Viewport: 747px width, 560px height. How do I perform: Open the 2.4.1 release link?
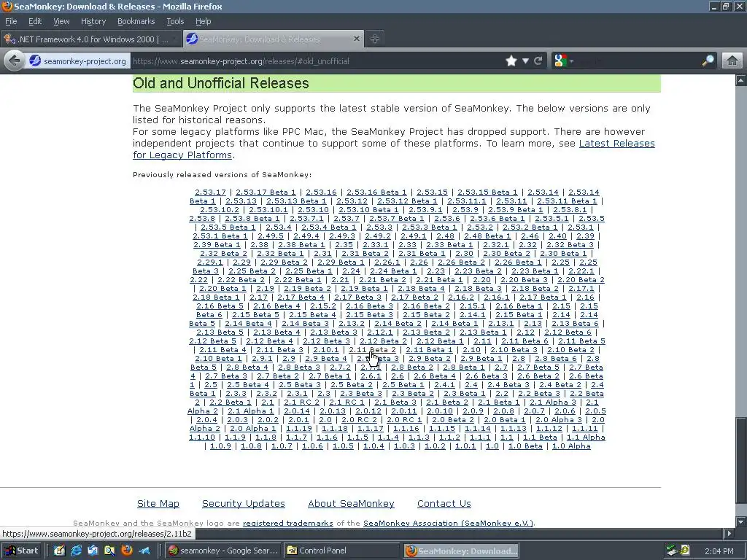444,384
